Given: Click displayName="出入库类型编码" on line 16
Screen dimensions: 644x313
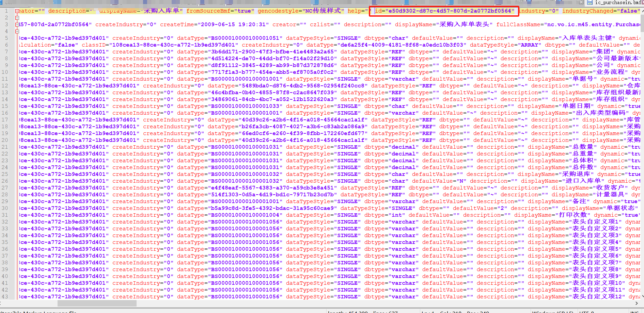Looking at the screenshot, I should pyautogui.click(x=580, y=113).
